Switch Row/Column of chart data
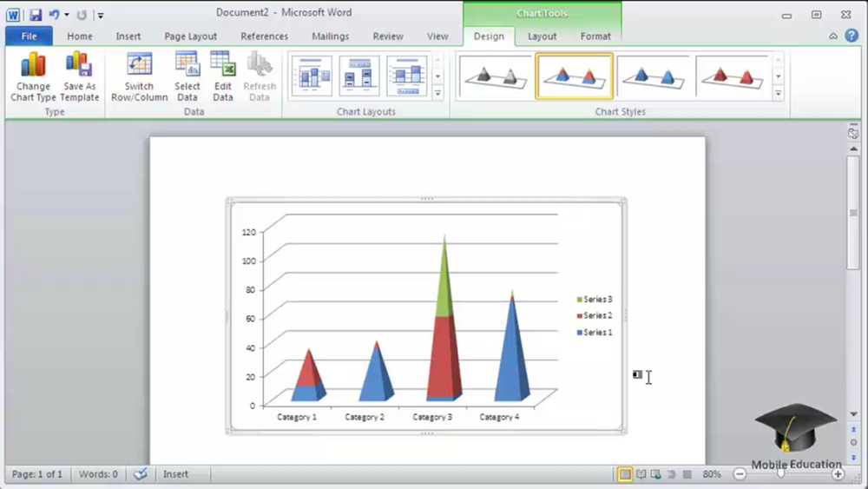This screenshot has height=489, width=868. (x=139, y=76)
